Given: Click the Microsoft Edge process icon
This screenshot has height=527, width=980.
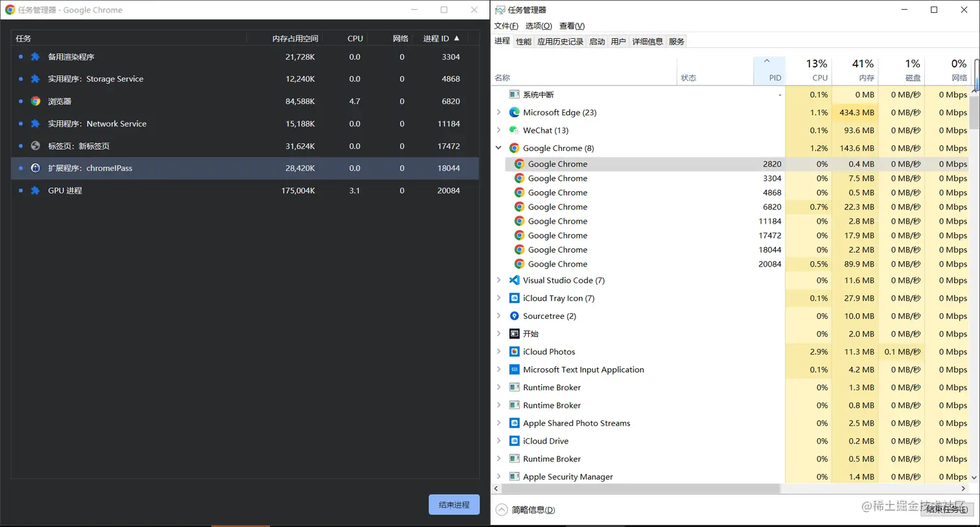Looking at the screenshot, I should point(514,112).
